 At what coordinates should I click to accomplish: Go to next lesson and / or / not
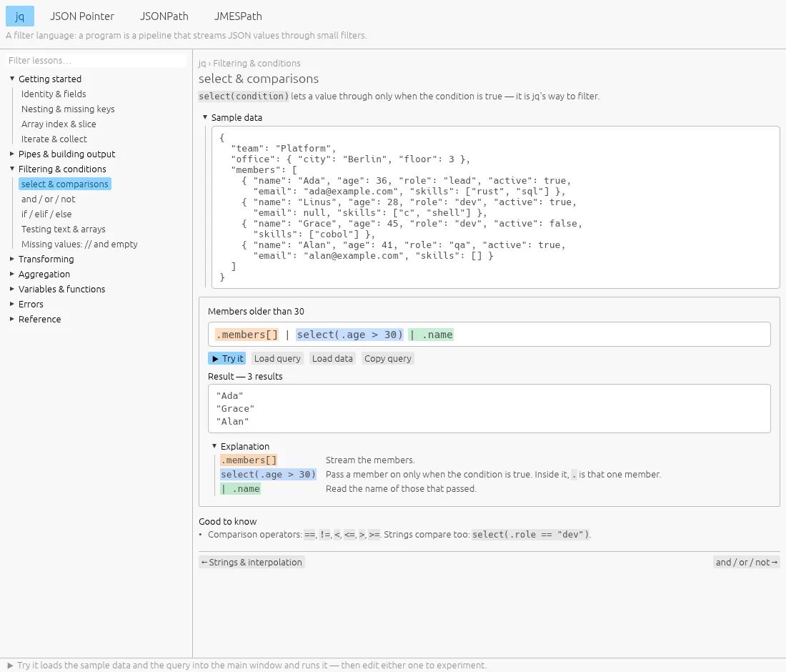[x=747, y=562]
